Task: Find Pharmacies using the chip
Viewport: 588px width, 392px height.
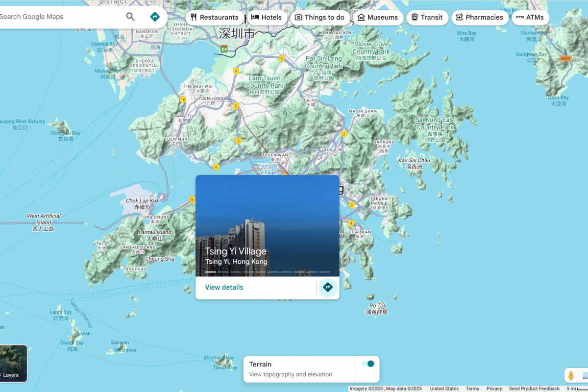Action: [x=479, y=18]
